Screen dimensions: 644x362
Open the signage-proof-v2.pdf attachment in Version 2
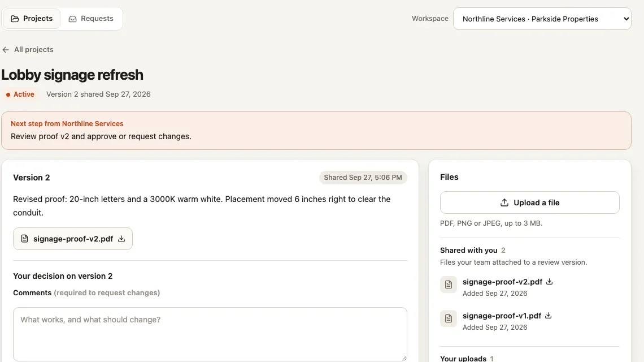tap(73, 239)
